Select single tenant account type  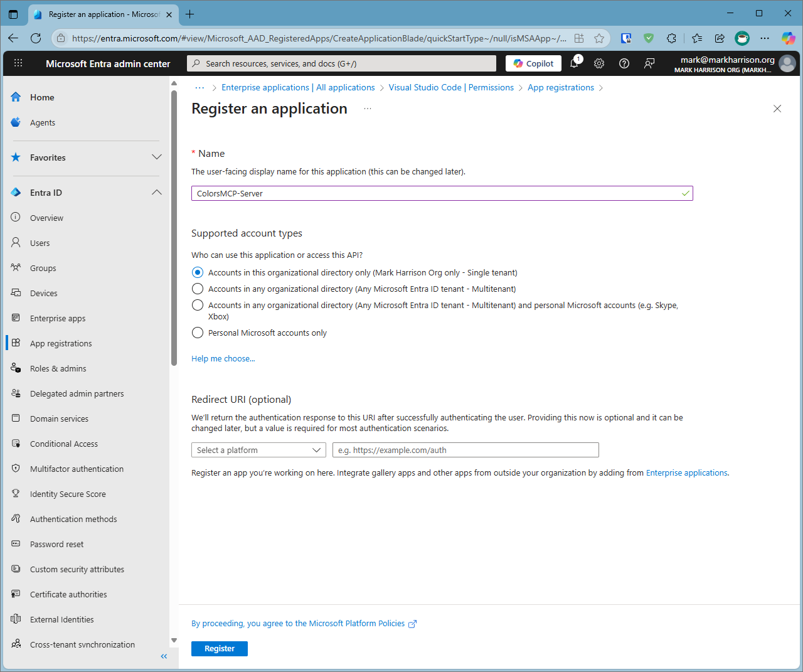click(x=198, y=272)
